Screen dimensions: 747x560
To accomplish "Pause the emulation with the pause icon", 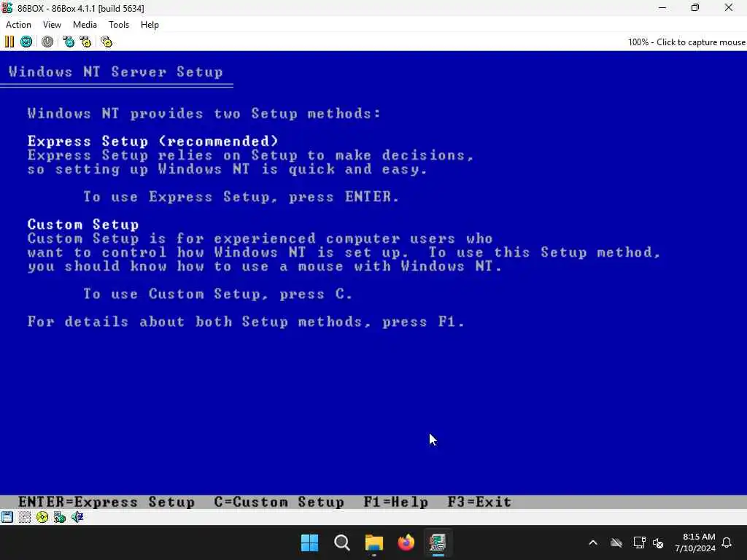I will click(x=9, y=42).
